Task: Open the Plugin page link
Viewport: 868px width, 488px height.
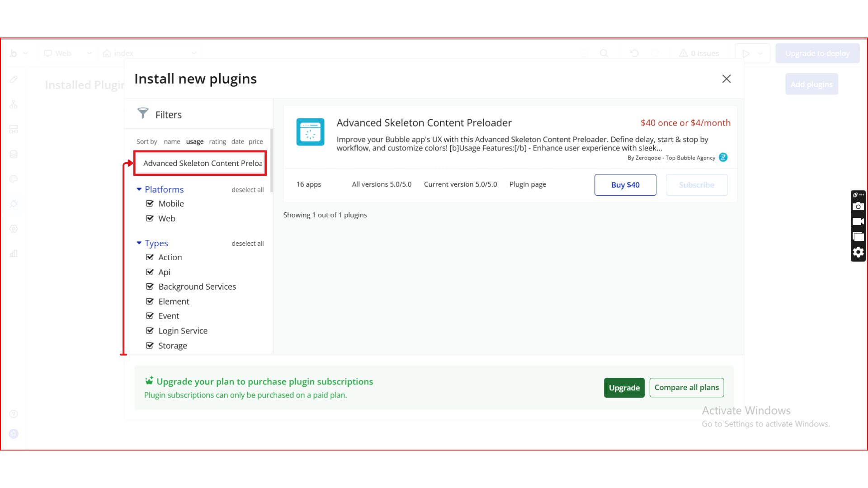Action: [528, 184]
